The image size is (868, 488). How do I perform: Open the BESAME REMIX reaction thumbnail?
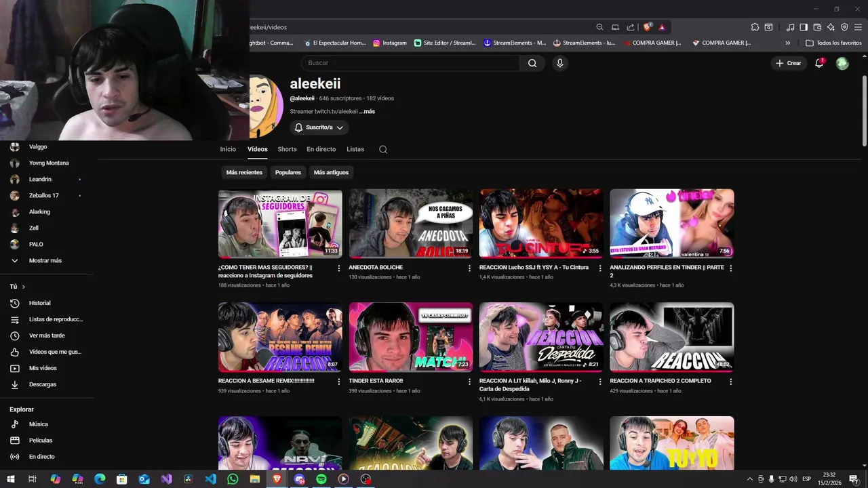coord(280,337)
